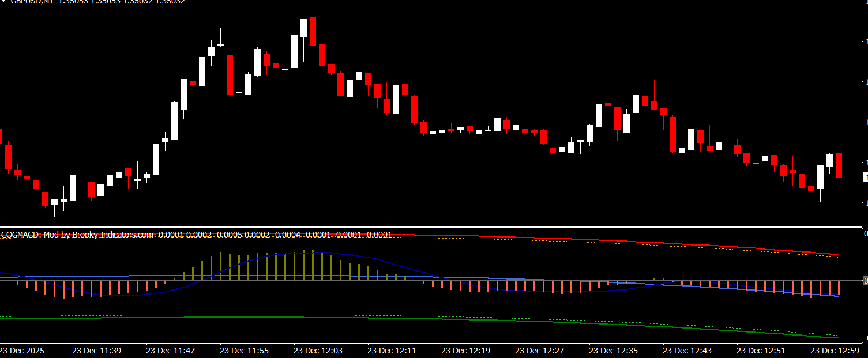
Task: Select the red candle at the chart's highest peak
Action: (x=313, y=31)
